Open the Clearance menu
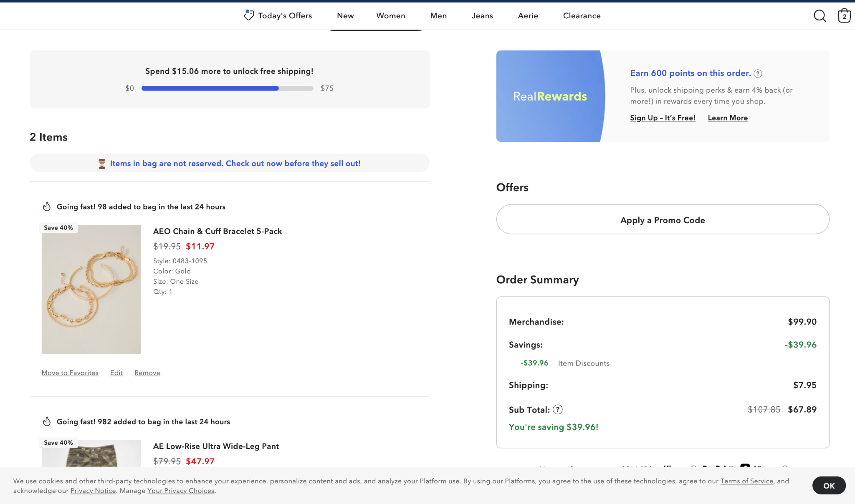855x504 pixels. coord(582,15)
